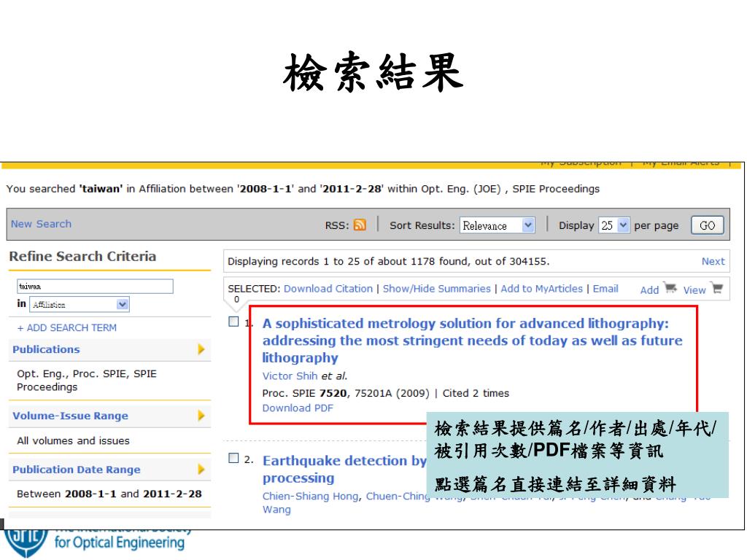Click the Publications heading link
747x560 pixels.
tap(46, 349)
